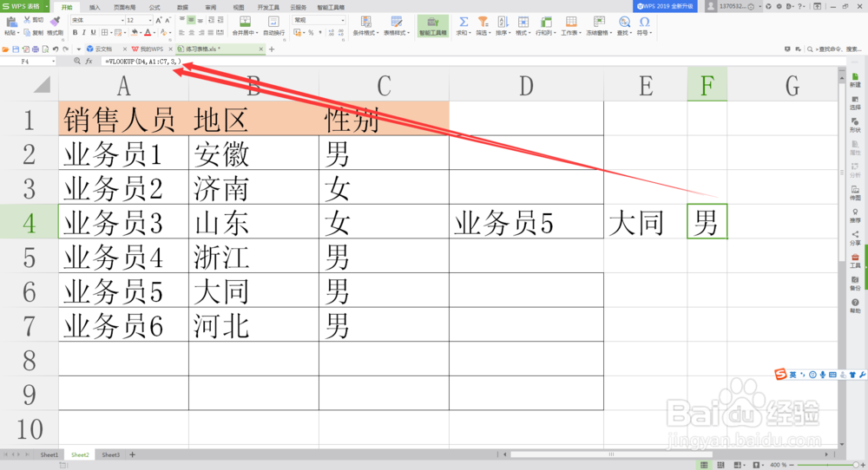Click Rows and Columns (行和列) icon
The height and width of the screenshot is (470, 868).
pos(546,23)
